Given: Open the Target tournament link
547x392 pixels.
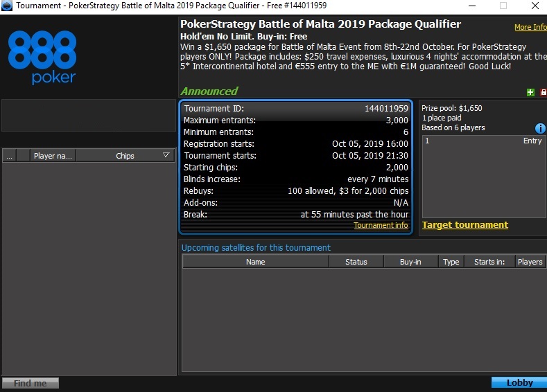Looking at the screenshot, I should (465, 225).
